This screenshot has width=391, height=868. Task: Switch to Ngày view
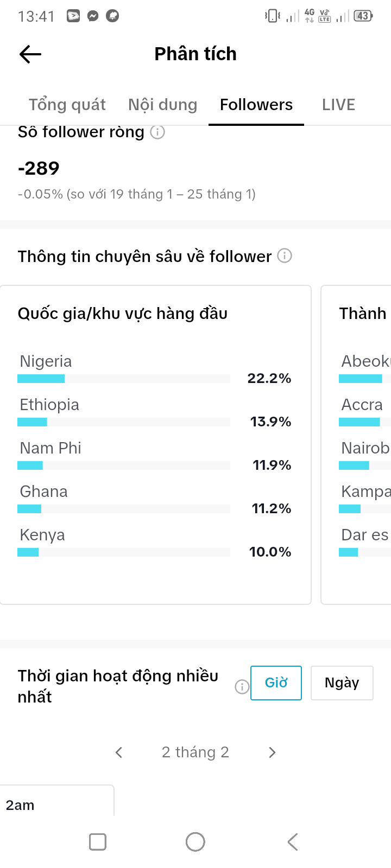[x=342, y=683]
